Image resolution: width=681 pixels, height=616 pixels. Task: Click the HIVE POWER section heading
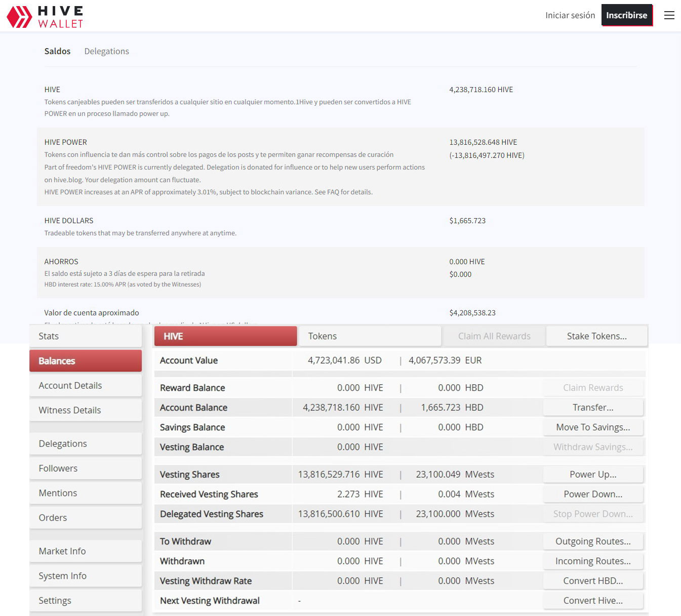point(65,142)
